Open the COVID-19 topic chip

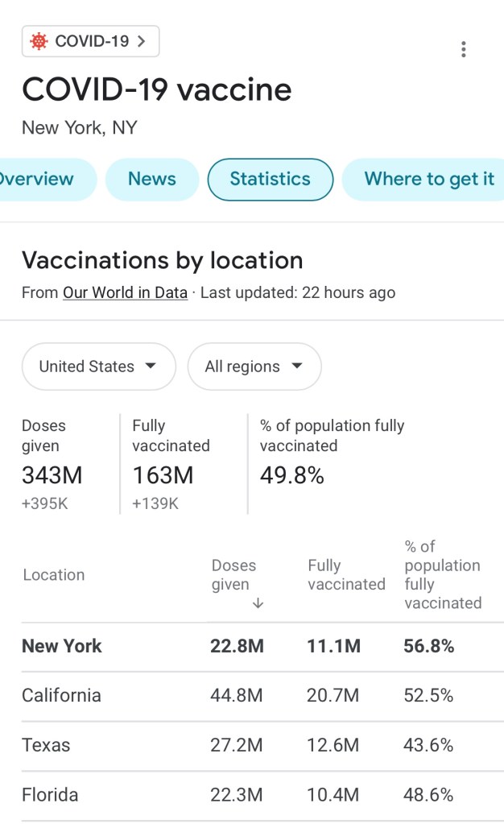click(90, 42)
